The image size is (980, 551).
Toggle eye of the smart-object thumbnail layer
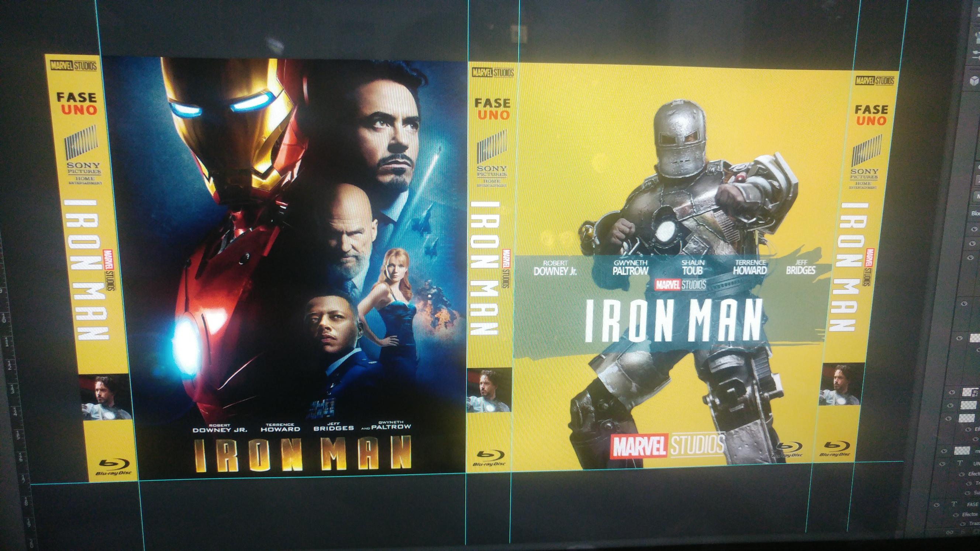click(x=952, y=392)
